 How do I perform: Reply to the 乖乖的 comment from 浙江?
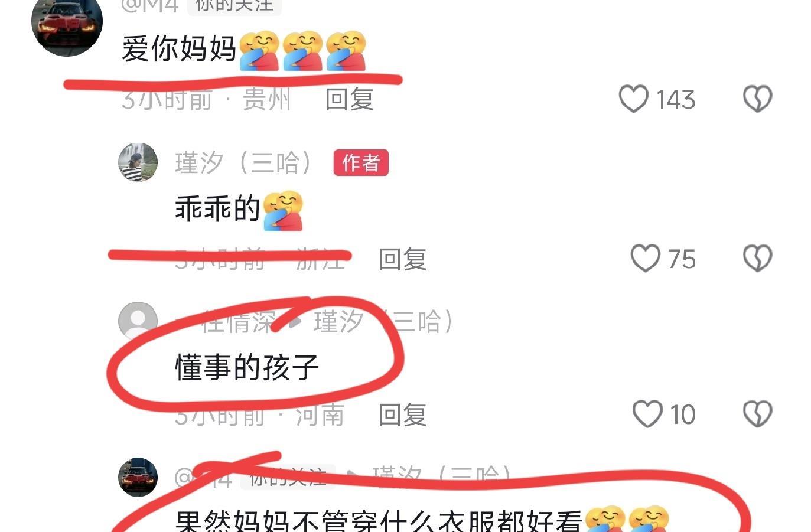402,259
